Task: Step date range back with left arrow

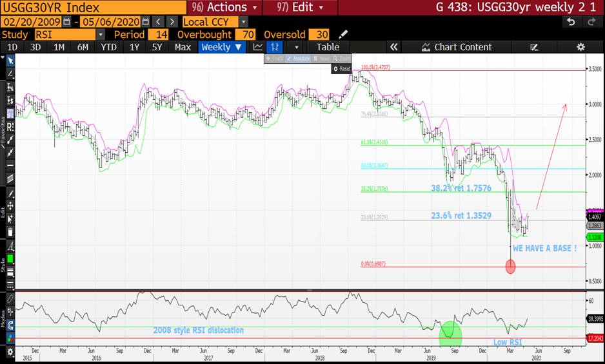Action: pyautogui.click(x=159, y=22)
